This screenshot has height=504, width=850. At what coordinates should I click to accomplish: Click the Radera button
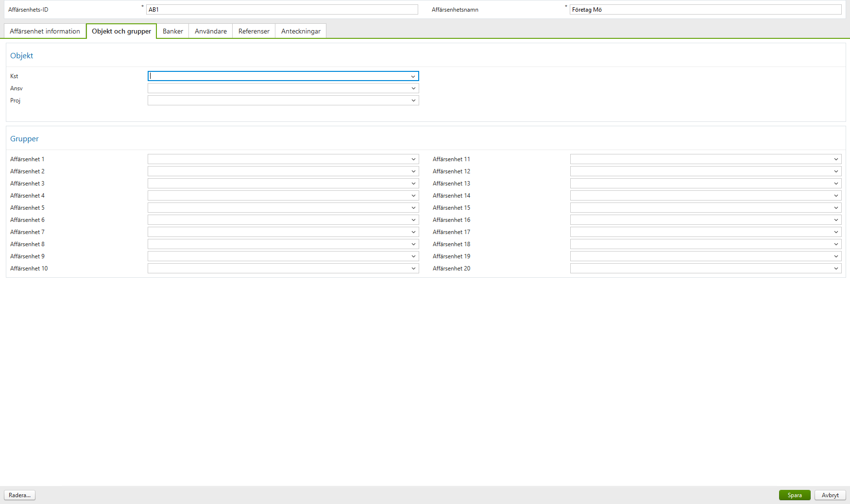pos(19,495)
